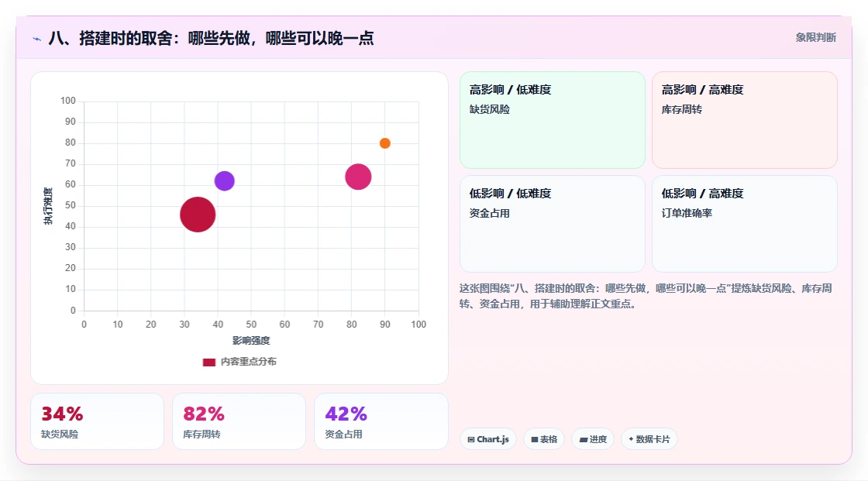The width and height of the screenshot is (868, 481).
Task: Click the lightning icon beside the section title
Action: click(37, 39)
